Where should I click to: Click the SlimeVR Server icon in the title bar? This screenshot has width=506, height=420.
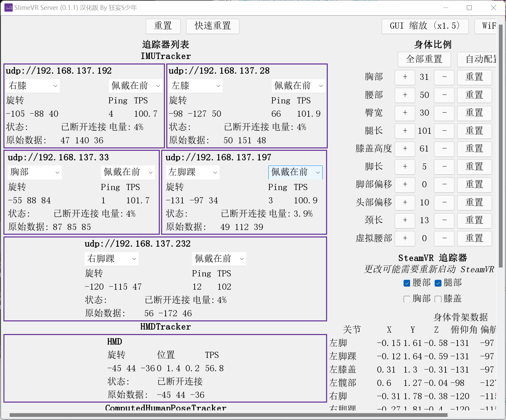8,8
